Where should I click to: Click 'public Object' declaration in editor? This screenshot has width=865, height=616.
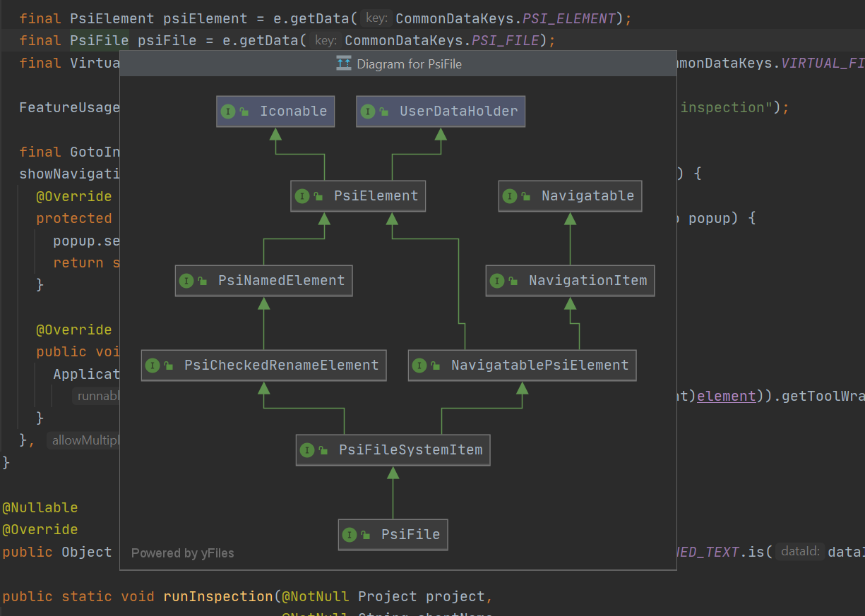57,552
